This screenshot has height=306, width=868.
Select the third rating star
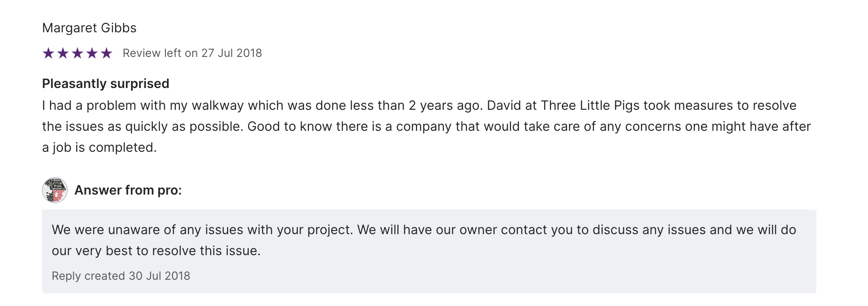pos(77,53)
